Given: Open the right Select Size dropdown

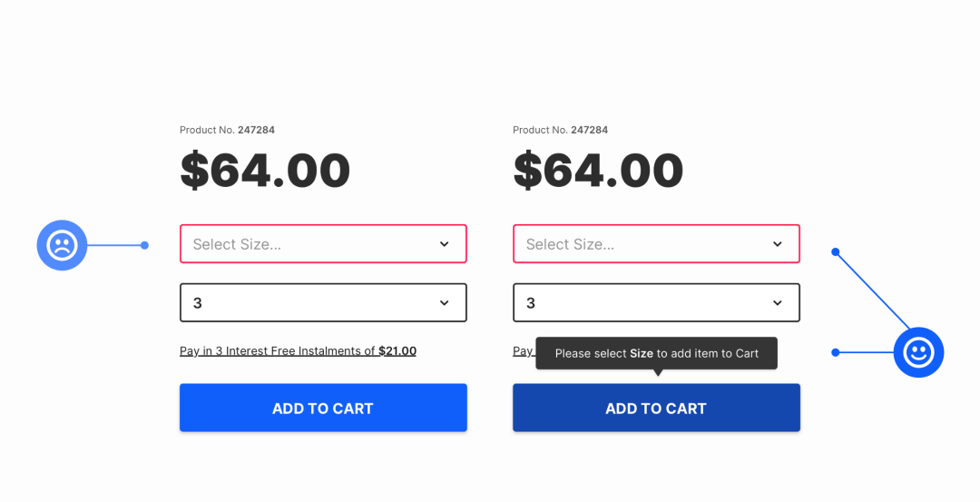Looking at the screenshot, I should pos(656,244).
